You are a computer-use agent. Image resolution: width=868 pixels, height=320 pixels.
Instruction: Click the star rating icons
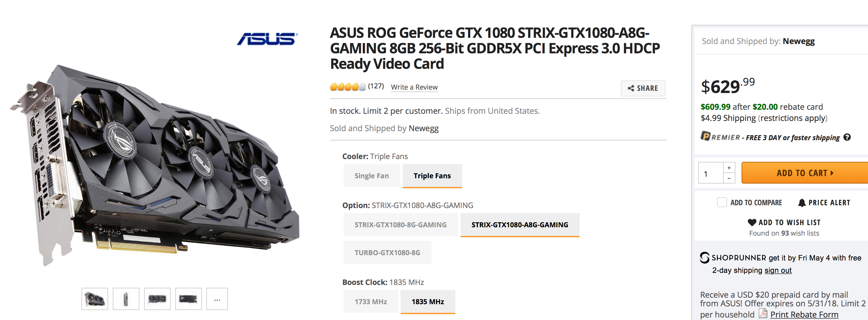(x=348, y=87)
